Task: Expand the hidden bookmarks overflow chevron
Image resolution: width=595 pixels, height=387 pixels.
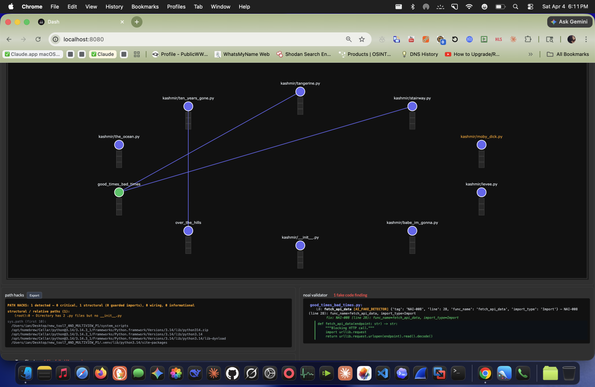Action: (x=530, y=54)
